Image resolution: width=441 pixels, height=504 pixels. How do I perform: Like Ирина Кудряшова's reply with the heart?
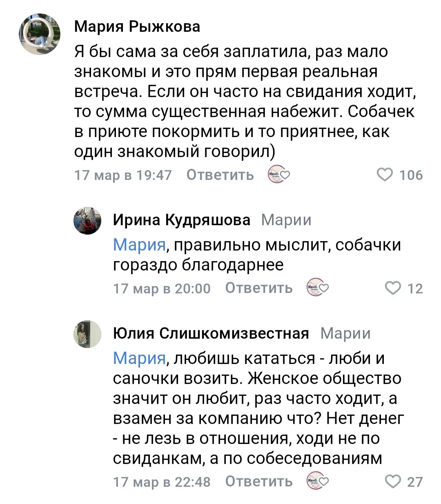click(394, 289)
